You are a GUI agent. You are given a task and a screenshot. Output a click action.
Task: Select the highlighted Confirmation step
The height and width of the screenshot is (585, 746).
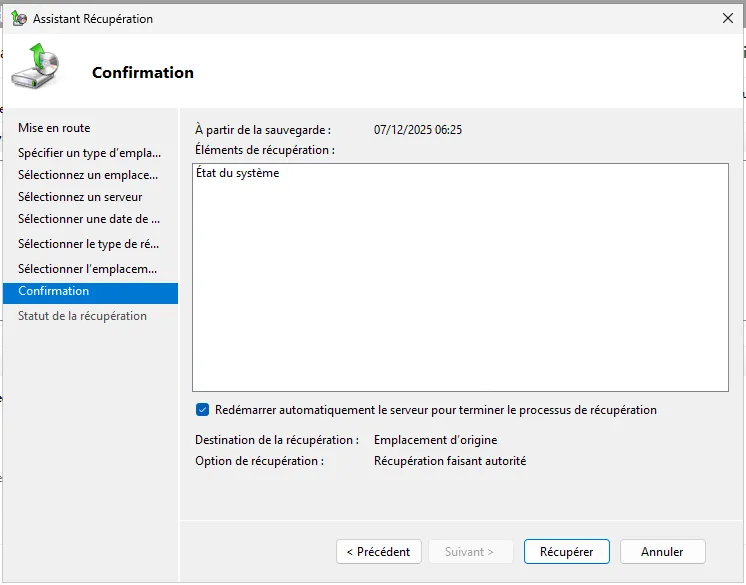pos(54,291)
